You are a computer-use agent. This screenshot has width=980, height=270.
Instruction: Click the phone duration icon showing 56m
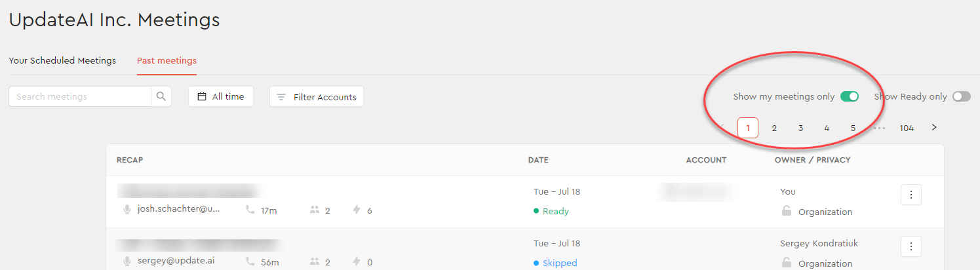(x=250, y=261)
